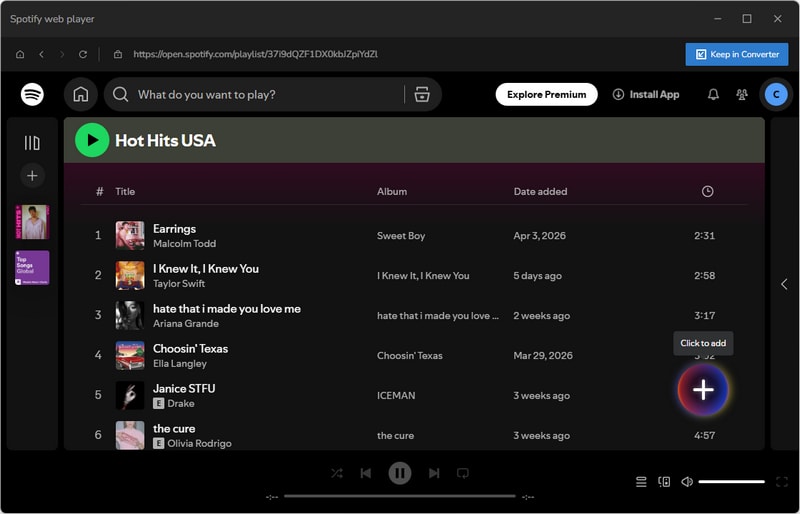Select song title Earrings
Viewport: 800px width, 514px height.
pos(174,229)
